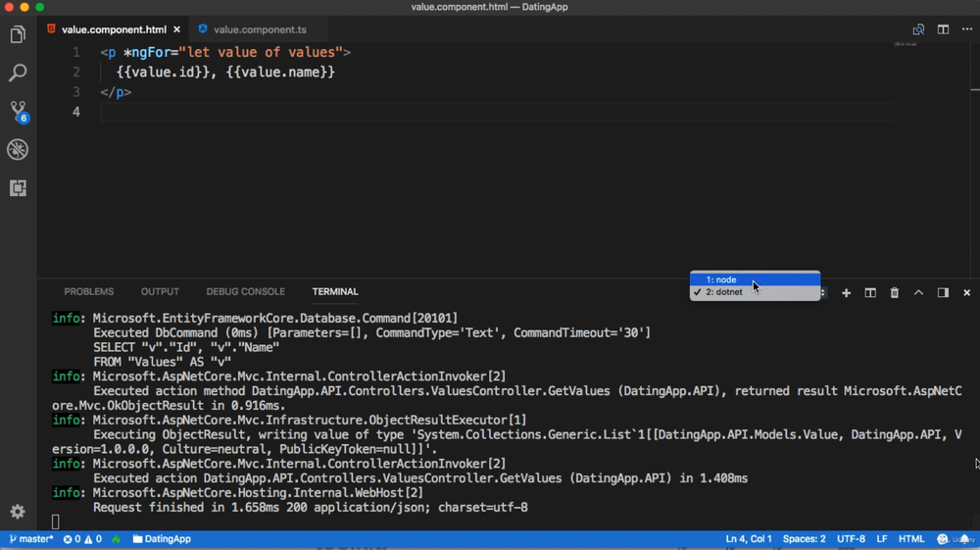980x550 pixels.
Task: Select the TERMINAL panel tab
Action: (x=335, y=292)
